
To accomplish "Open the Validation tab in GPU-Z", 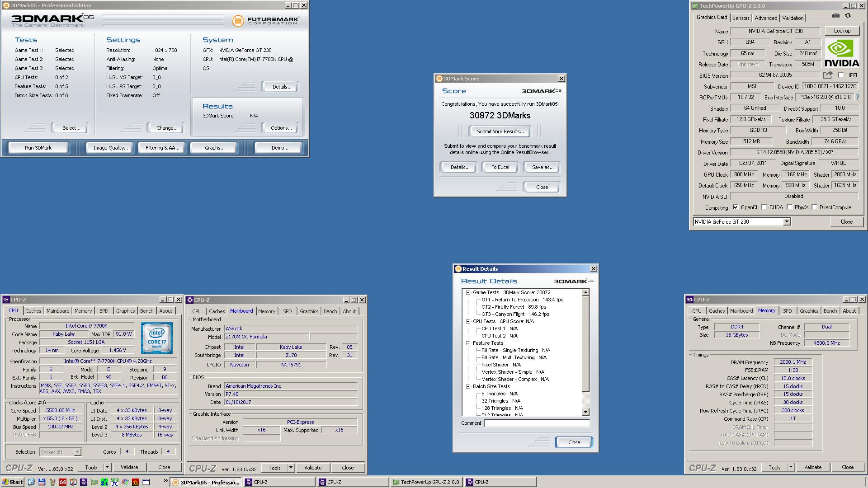I will click(793, 18).
